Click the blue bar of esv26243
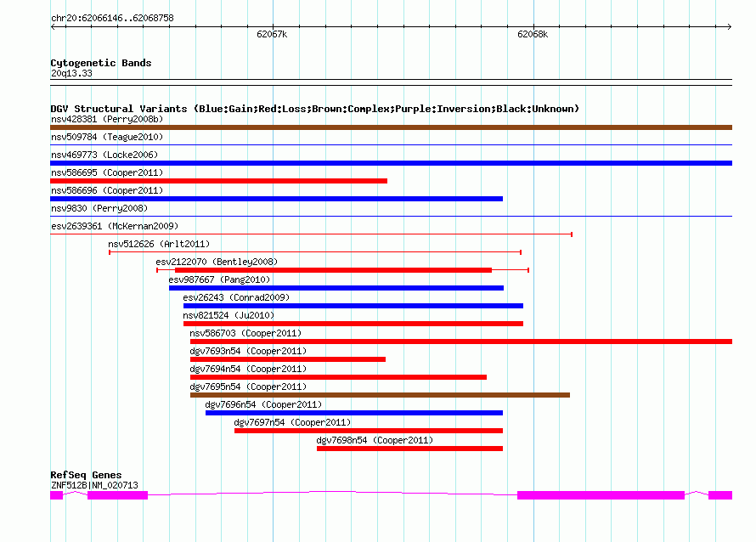 pos(353,306)
